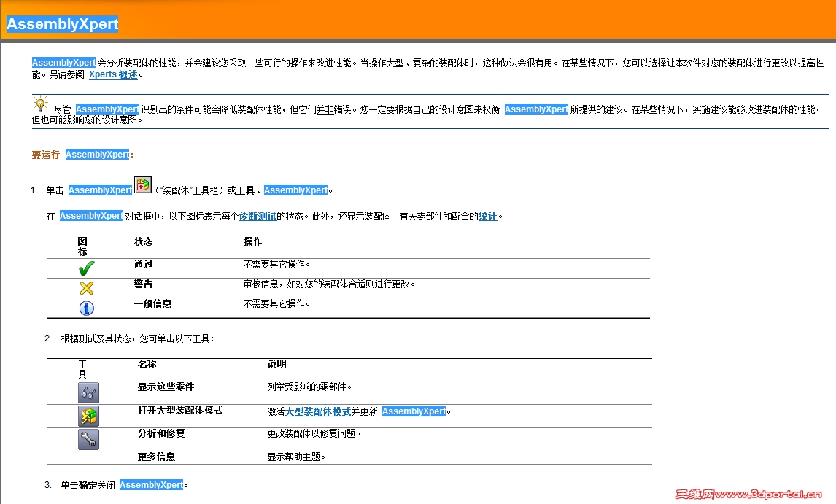This screenshot has height=504, width=836.
Task: Click the AssemblyXpert page title
Action: [x=63, y=24]
